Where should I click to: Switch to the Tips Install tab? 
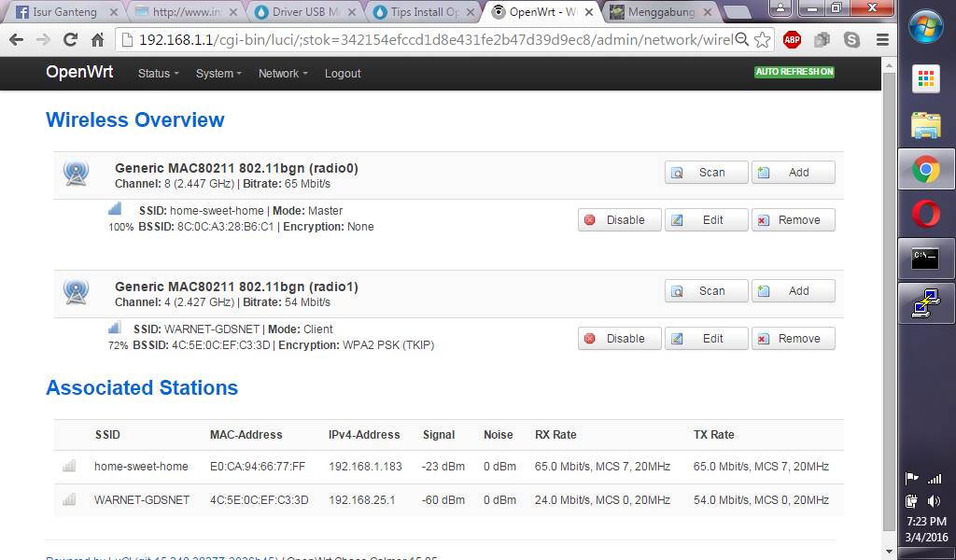pos(424,12)
